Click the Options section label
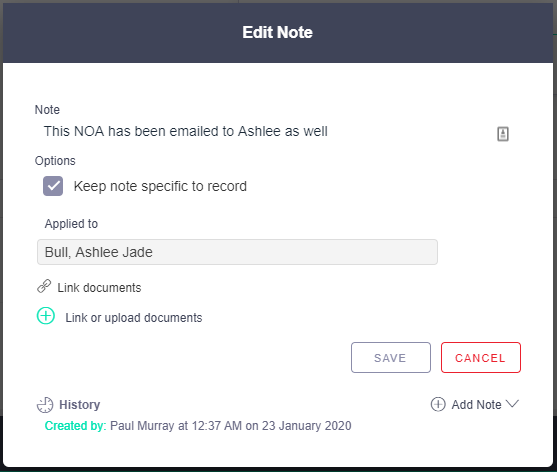This screenshot has width=557, height=472. tap(55, 161)
